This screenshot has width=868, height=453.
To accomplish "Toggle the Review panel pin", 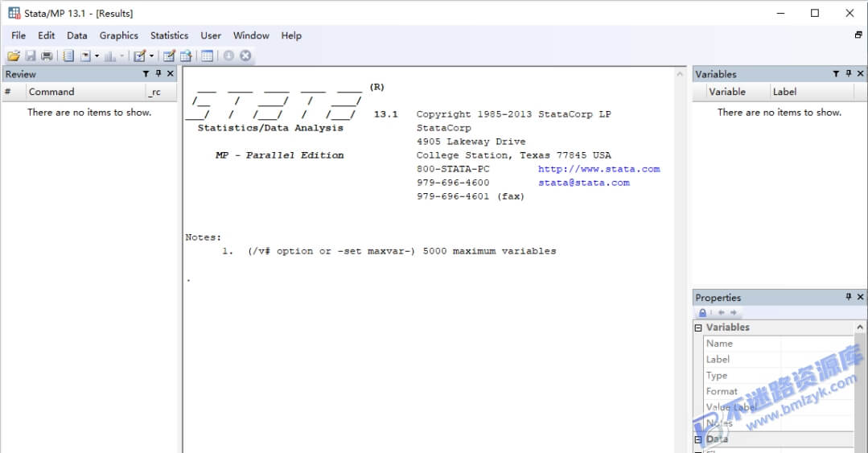I will 158,74.
